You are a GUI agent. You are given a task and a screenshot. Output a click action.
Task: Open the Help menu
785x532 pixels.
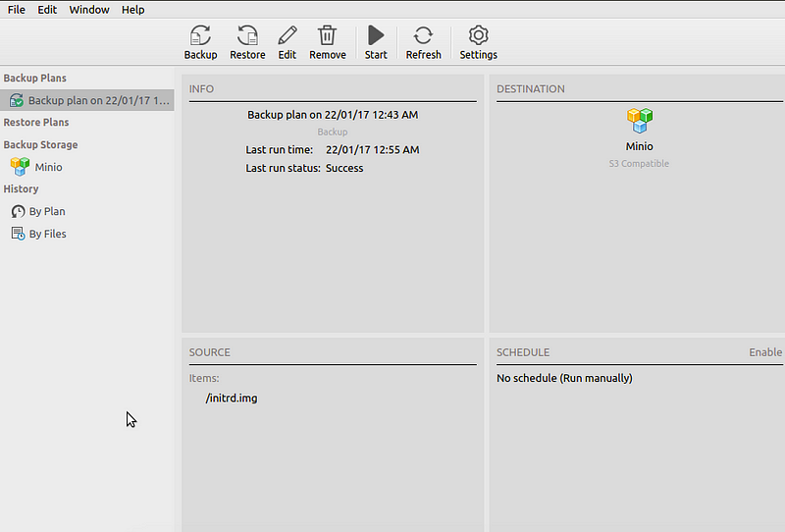tap(132, 10)
